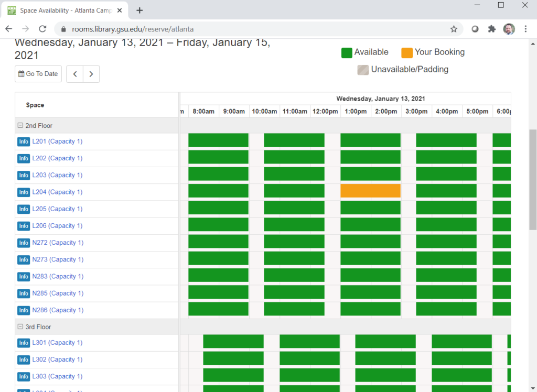Viewport: 537px width, 392px height.
Task: Click the address bar URL field
Action: (x=252, y=29)
